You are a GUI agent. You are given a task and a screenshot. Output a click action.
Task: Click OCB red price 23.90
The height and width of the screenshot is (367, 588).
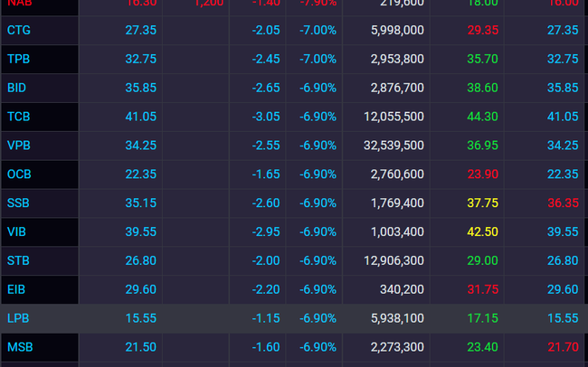tap(483, 174)
